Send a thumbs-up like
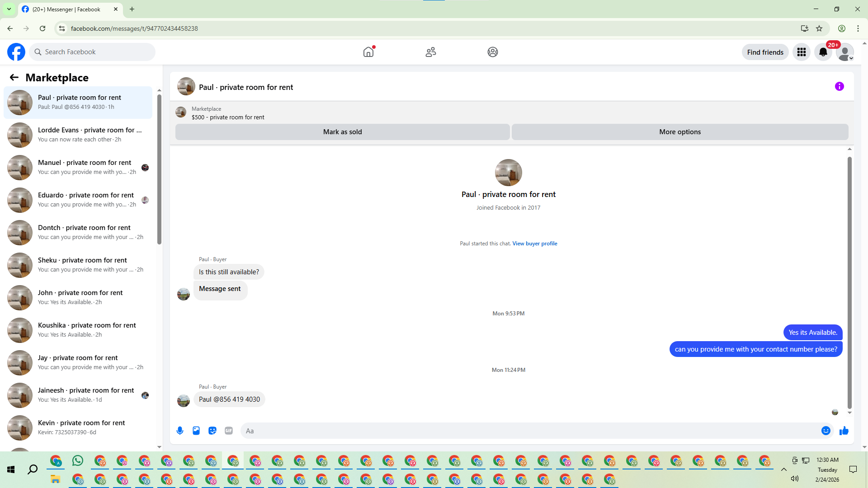The height and width of the screenshot is (488, 868). click(x=844, y=431)
